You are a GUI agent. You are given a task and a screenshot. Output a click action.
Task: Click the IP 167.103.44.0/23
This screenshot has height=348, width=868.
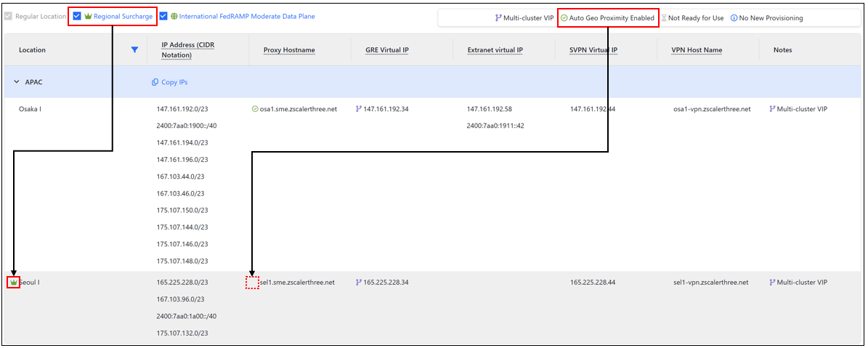(x=180, y=177)
